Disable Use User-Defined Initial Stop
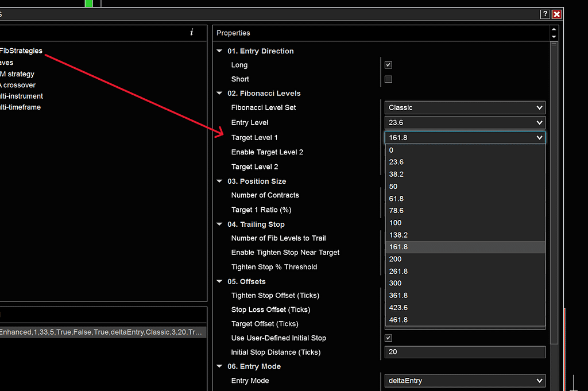 tap(388, 338)
